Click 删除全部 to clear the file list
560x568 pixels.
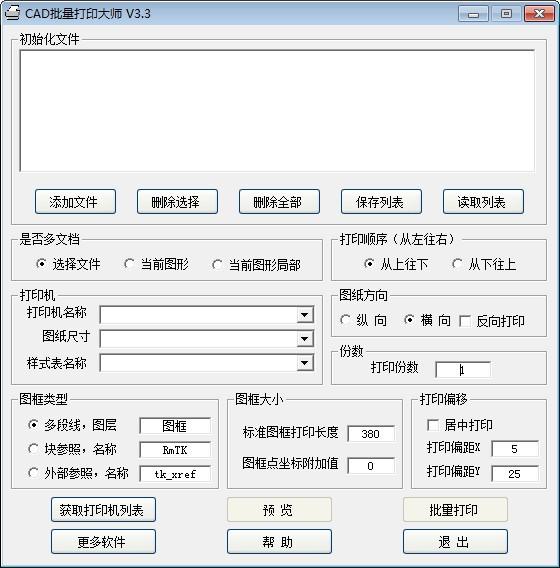(279, 201)
